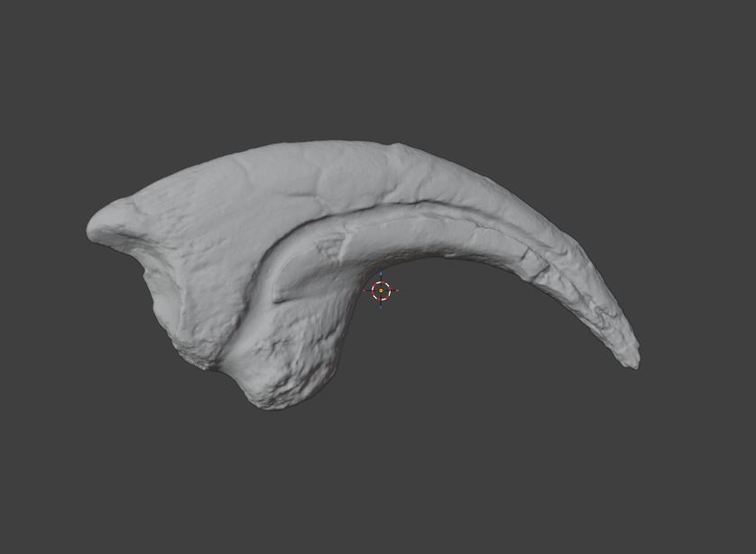The height and width of the screenshot is (554, 756).
Task: Click the orange origin point marker
Action: pyautogui.click(x=381, y=291)
